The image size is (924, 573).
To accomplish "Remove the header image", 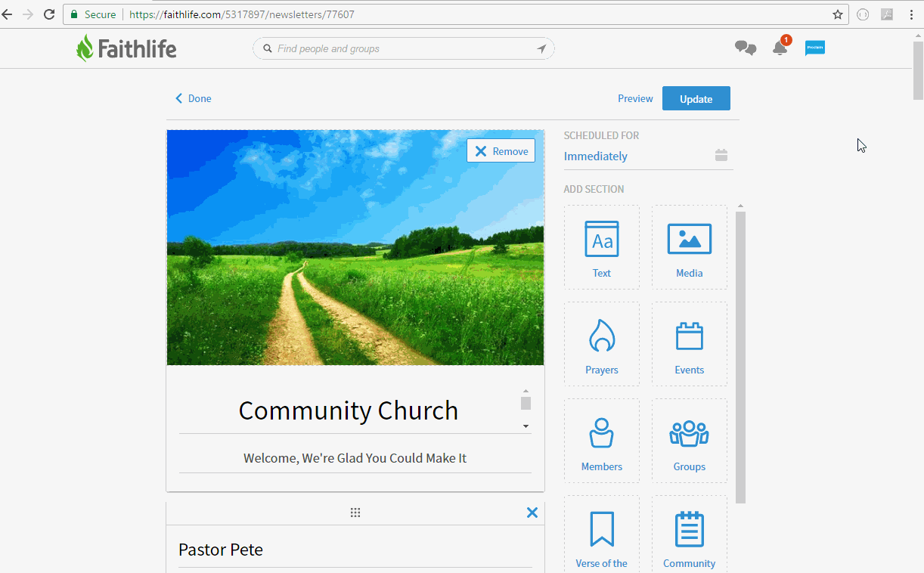I will tap(501, 150).
